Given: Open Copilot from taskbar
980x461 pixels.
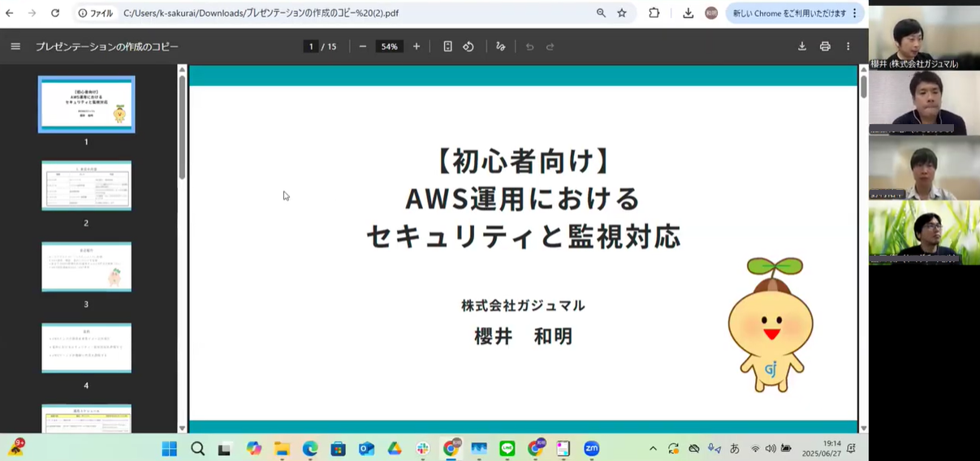Looking at the screenshot, I should tap(254, 449).
